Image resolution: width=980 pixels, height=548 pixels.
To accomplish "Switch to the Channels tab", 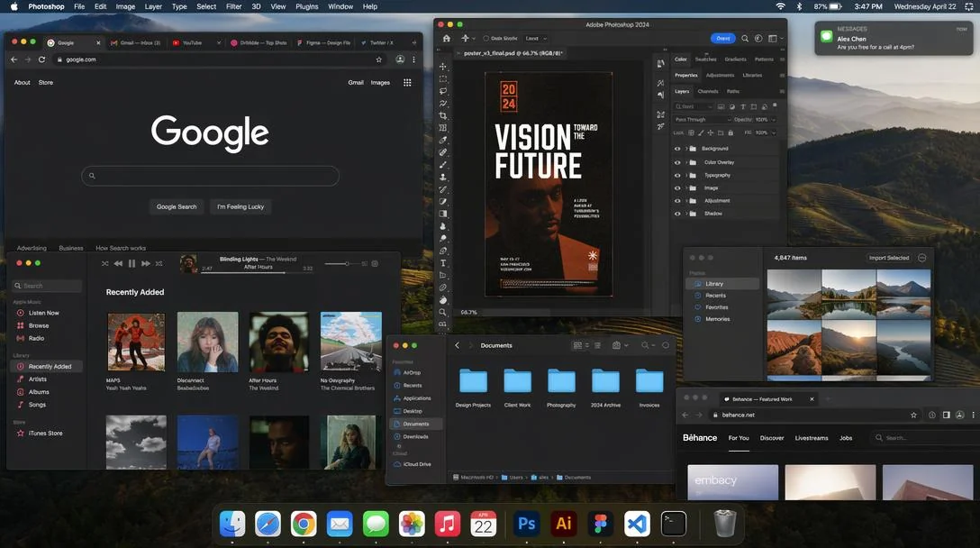I will tap(708, 91).
